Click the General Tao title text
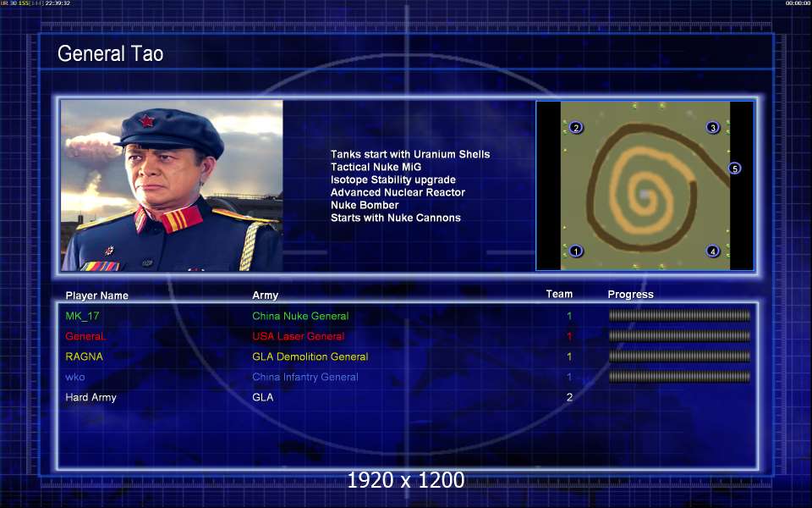Viewport: 812px width, 508px height. click(x=110, y=53)
